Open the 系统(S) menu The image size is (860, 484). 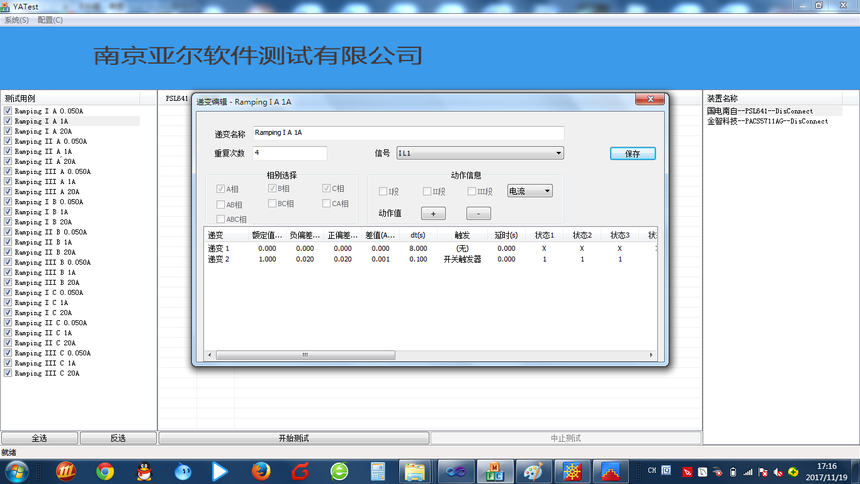pos(17,20)
